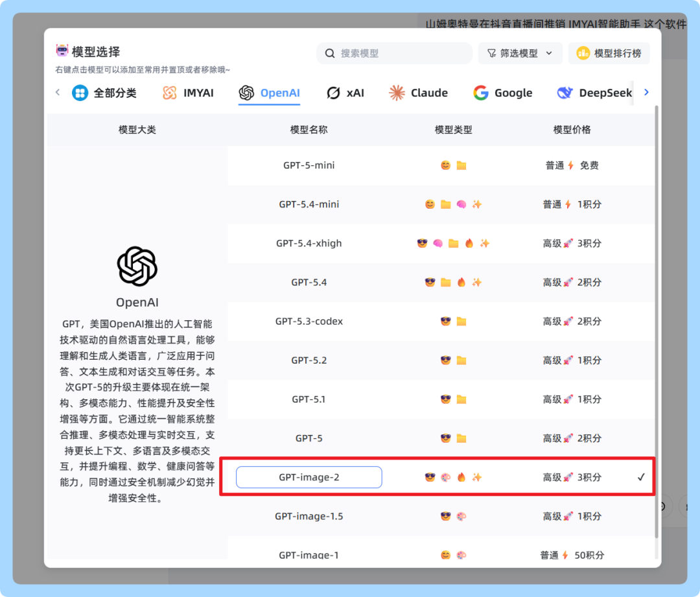Click the xAI logo icon

point(333,93)
